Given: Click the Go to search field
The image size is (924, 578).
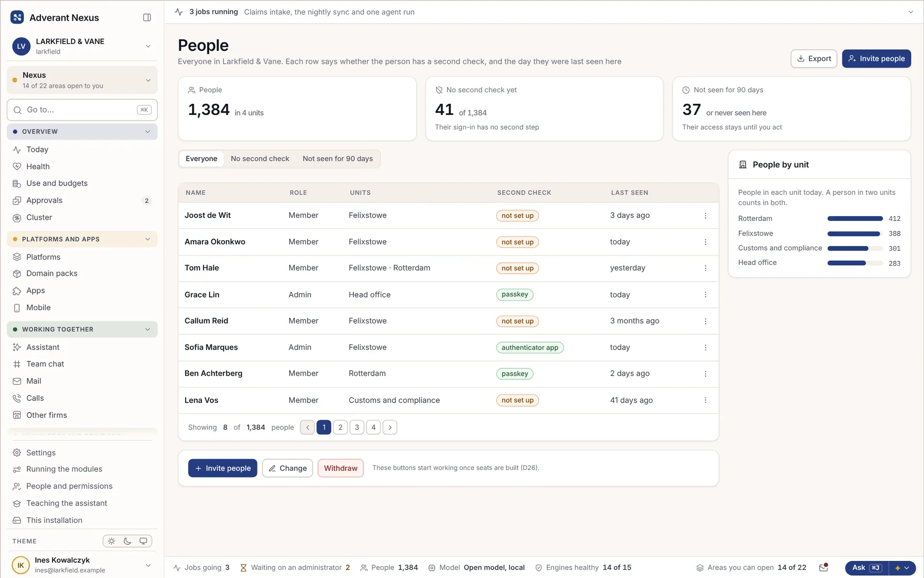Looking at the screenshot, I should pyautogui.click(x=82, y=110).
